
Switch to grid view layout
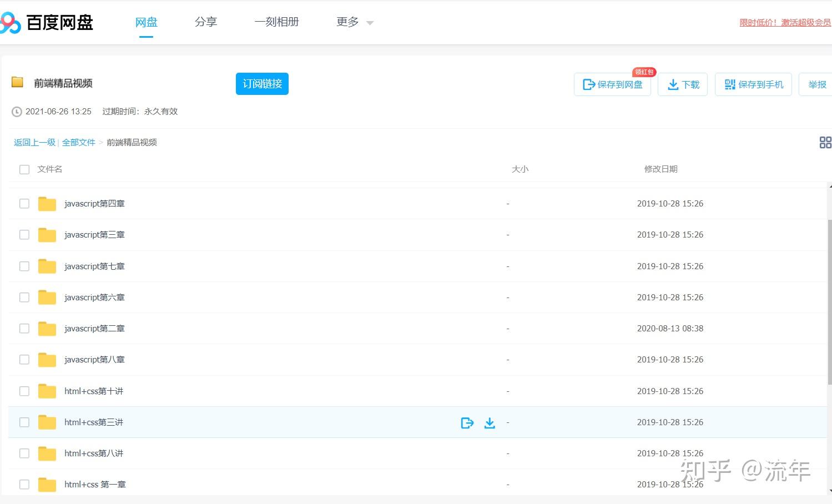(825, 143)
